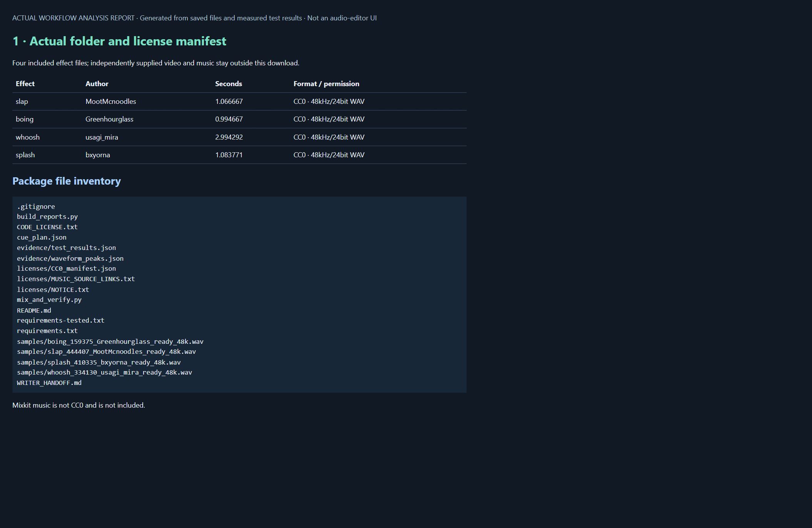Click the 'ACTUAL WORKFLOW ANALYSIS REPORT' header line
812x528 pixels.
coord(194,18)
